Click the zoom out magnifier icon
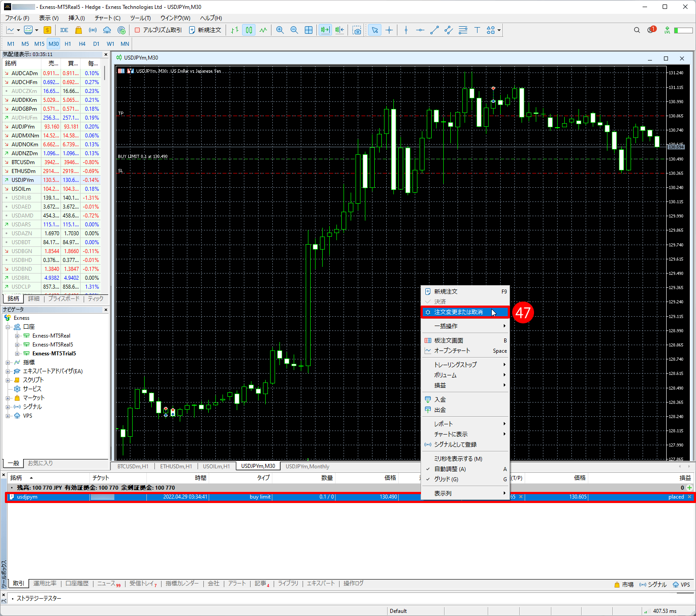The height and width of the screenshot is (616, 696). click(294, 30)
